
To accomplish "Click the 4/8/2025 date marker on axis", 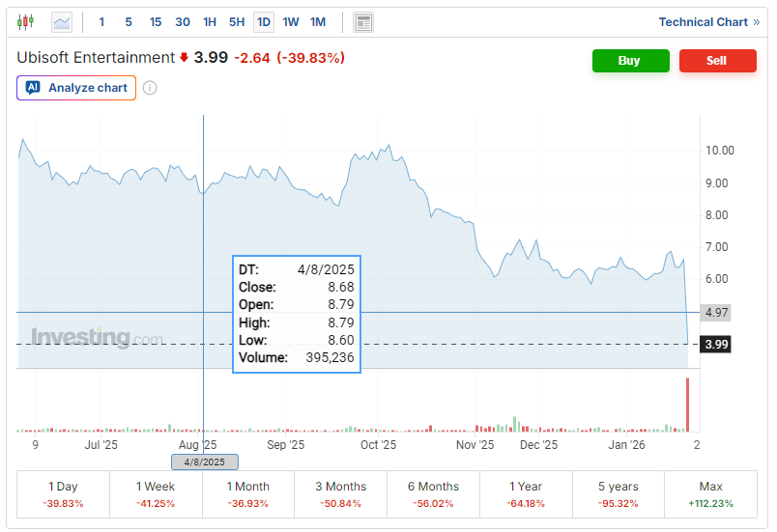I will coord(205,462).
